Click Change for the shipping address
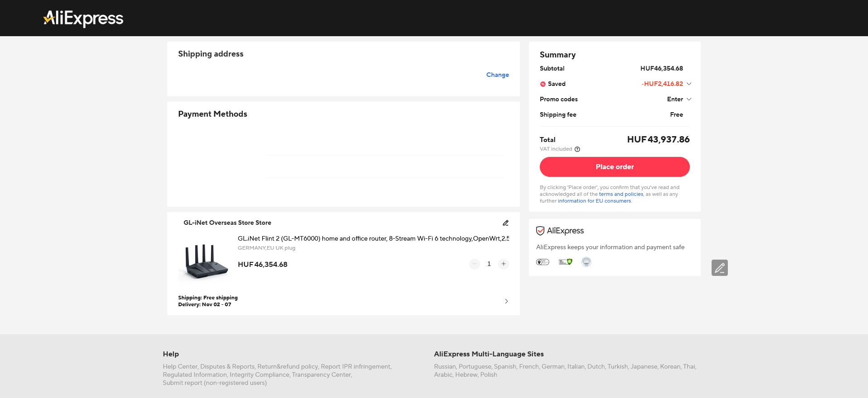 497,75
